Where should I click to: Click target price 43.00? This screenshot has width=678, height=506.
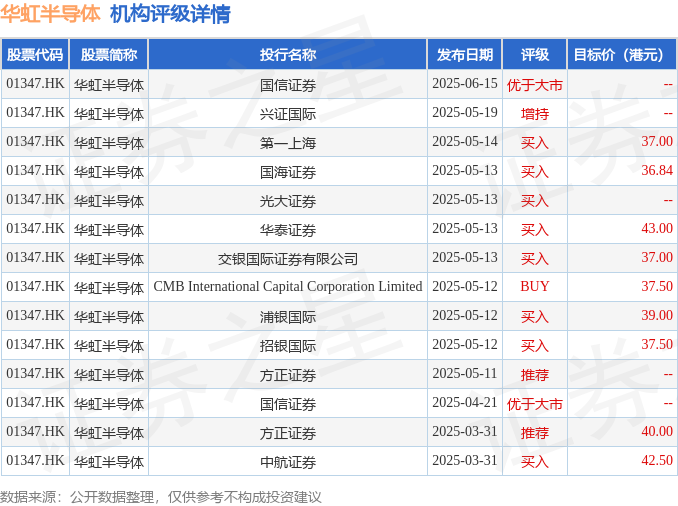(657, 228)
